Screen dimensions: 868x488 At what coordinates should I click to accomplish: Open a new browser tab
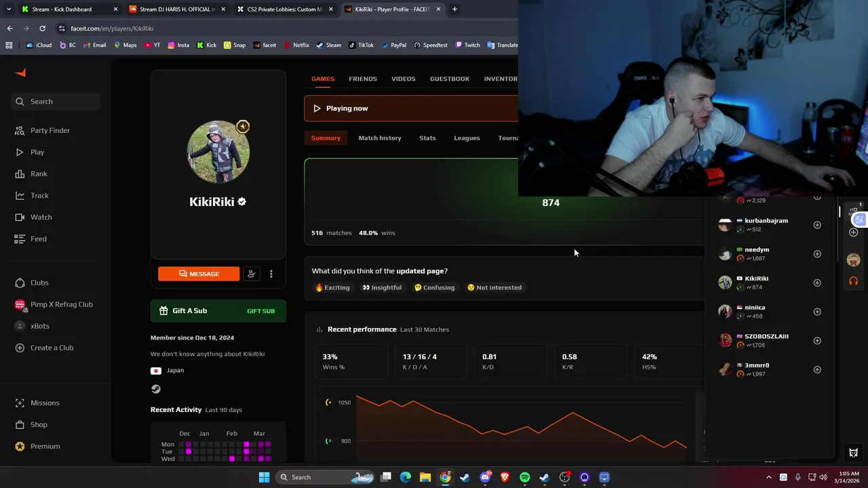pyautogui.click(x=454, y=9)
